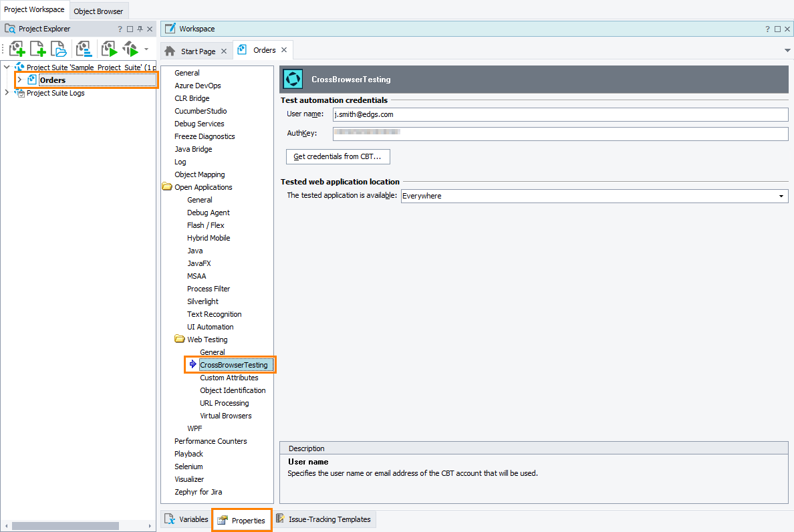Viewport: 794px width, 532px height.
Task: Switch to the Object Browser tab
Action: 98,11
